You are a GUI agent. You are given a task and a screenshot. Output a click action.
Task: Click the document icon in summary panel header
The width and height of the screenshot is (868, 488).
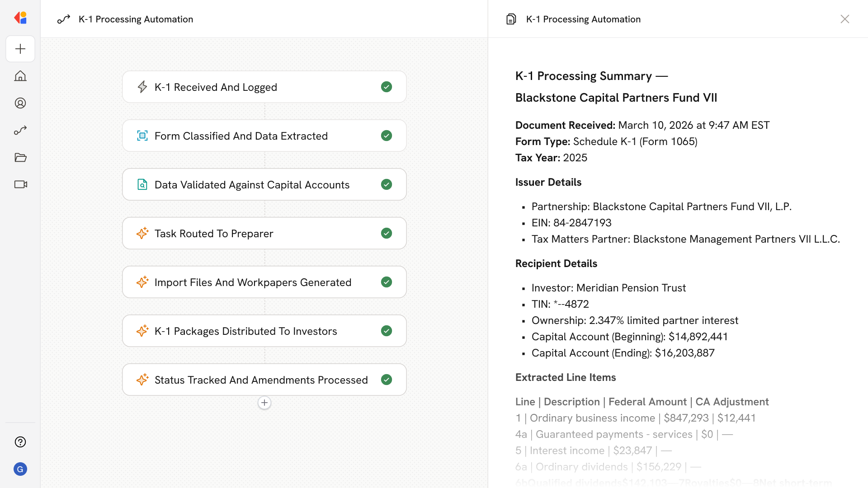511,19
